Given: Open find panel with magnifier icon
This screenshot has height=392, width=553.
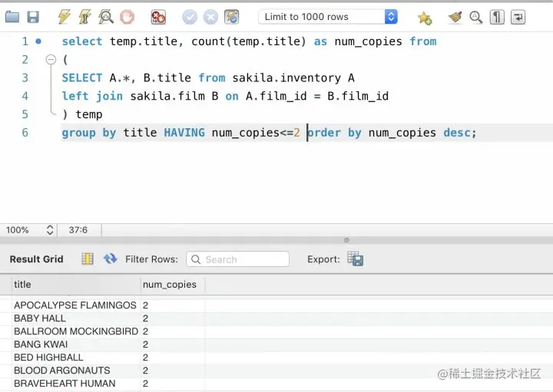Looking at the screenshot, I should (475, 17).
